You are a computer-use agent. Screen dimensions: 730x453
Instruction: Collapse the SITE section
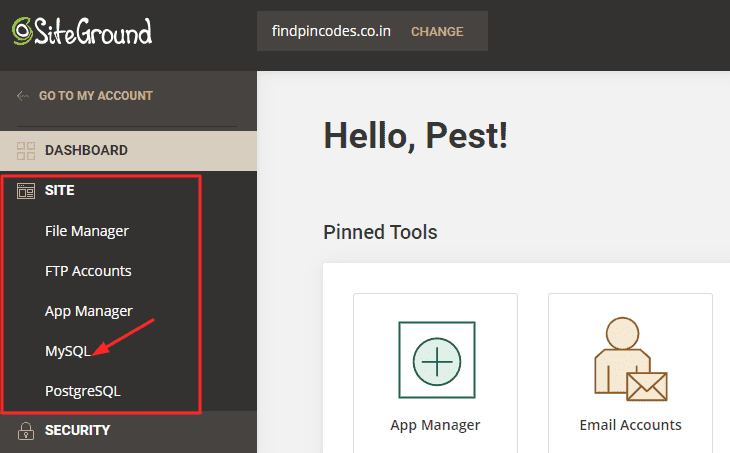pyautogui.click(x=60, y=190)
